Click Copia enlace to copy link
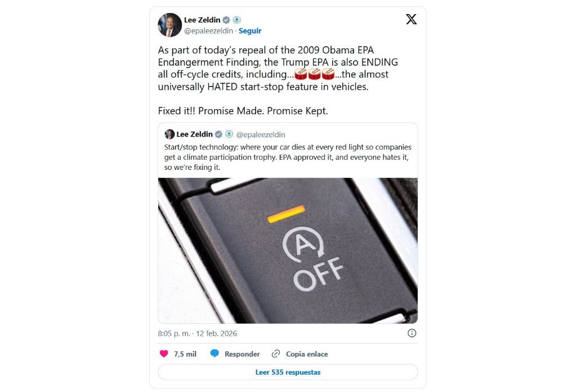The width and height of the screenshot is (563, 392). coord(307,354)
